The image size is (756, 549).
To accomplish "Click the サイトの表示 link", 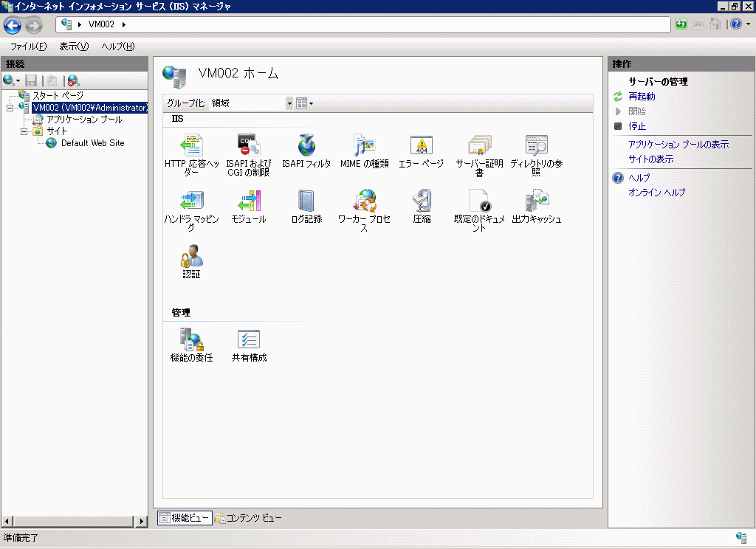I will pyautogui.click(x=651, y=159).
